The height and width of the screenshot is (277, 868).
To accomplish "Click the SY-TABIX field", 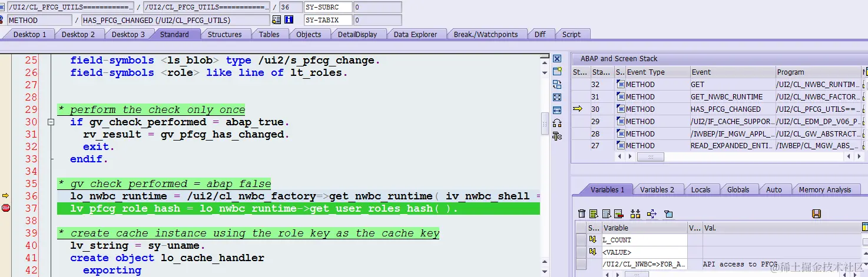I will [328, 20].
